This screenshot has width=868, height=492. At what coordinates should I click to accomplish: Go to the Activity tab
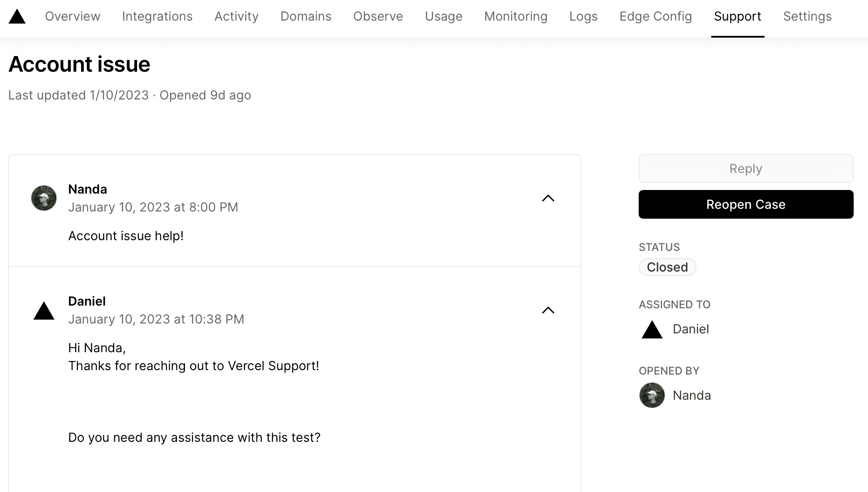(236, 17)
